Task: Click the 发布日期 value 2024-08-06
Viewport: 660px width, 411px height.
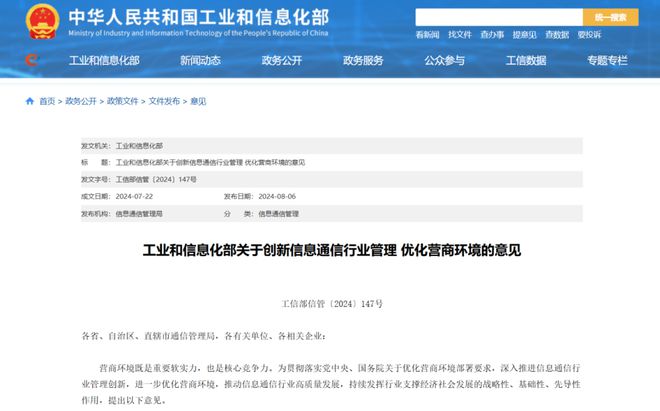Action: (x=277, y=196)
